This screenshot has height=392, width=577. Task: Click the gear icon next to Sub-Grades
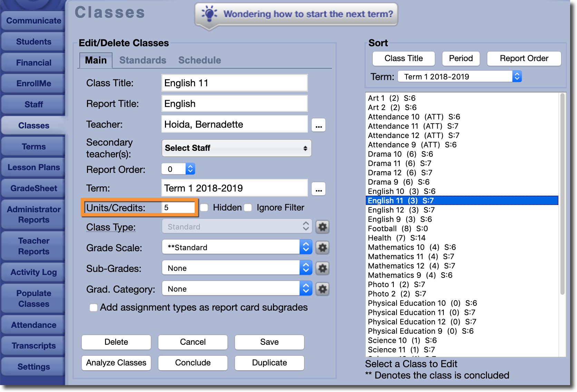pyautogui.click(x=322, y=268)
